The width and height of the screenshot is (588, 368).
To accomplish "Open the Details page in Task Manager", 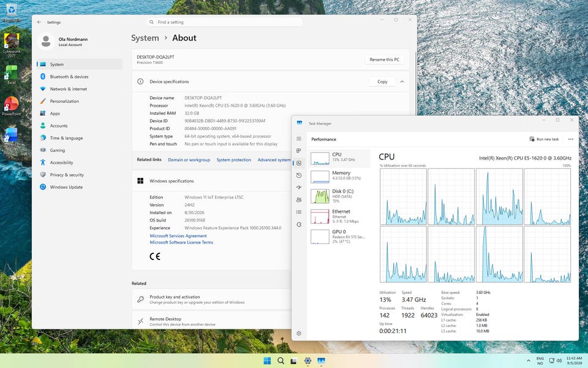I will (x=299, y=212).
